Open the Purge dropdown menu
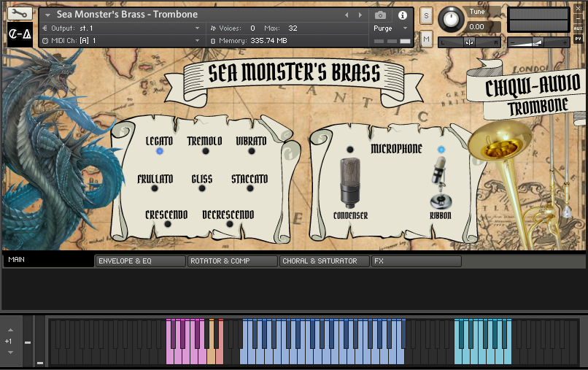The height and width of the screenshot is (370, 588). tap(405, 28)
